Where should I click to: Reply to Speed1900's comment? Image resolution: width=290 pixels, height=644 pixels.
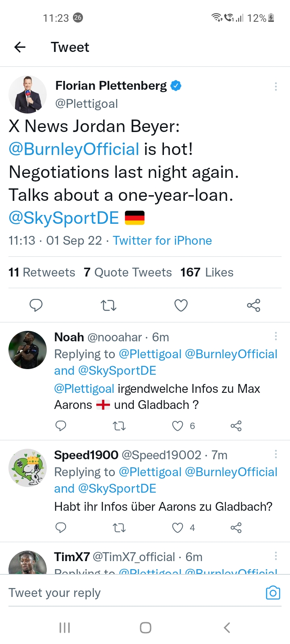(61, 528)
